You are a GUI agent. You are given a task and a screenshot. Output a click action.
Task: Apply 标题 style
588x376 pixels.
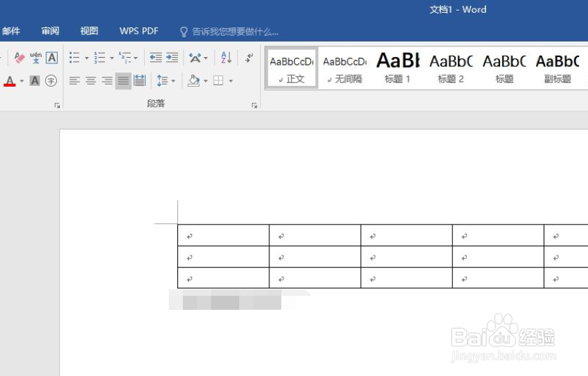pyautogui.click(x=504, y=68)
